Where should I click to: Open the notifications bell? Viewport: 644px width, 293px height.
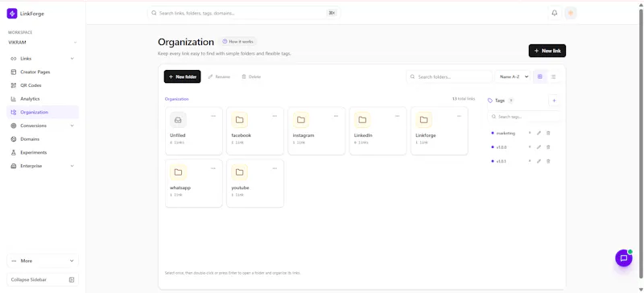[555, 13]
